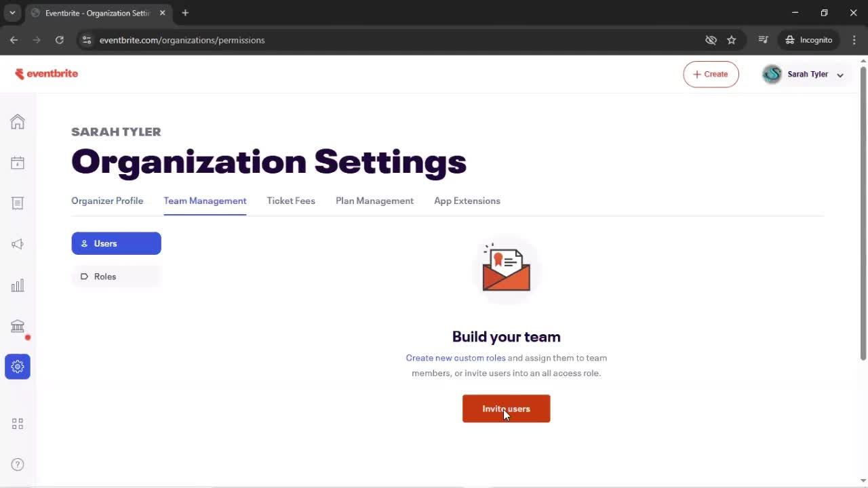Bookmark this page with the star icon
This screenshot has width=868, height=488.
coord(732,40)
